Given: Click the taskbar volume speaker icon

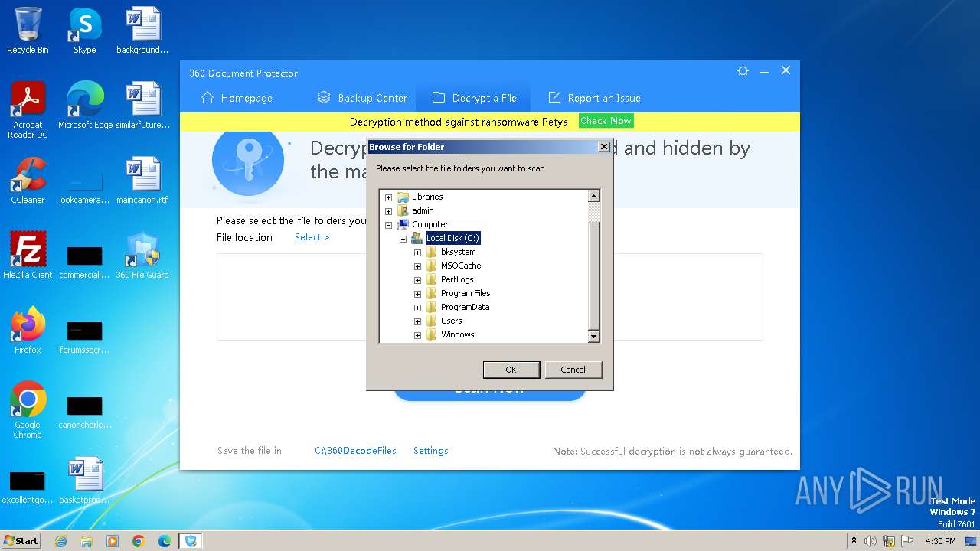Looking at the screenshot, I should coord(871,541).
